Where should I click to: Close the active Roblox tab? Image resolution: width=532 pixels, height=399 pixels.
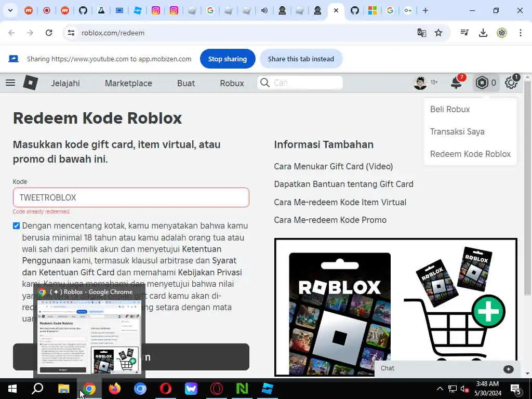pos(336,10)
